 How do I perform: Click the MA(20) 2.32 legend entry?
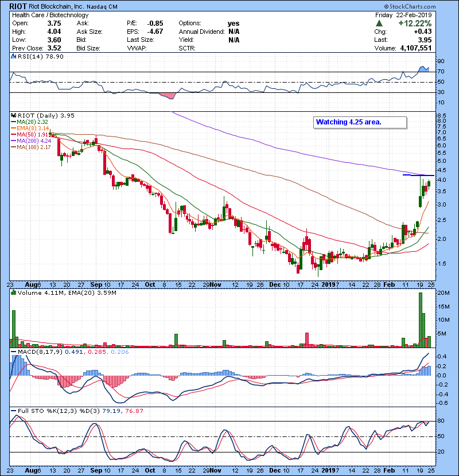[x=30, y=122]
